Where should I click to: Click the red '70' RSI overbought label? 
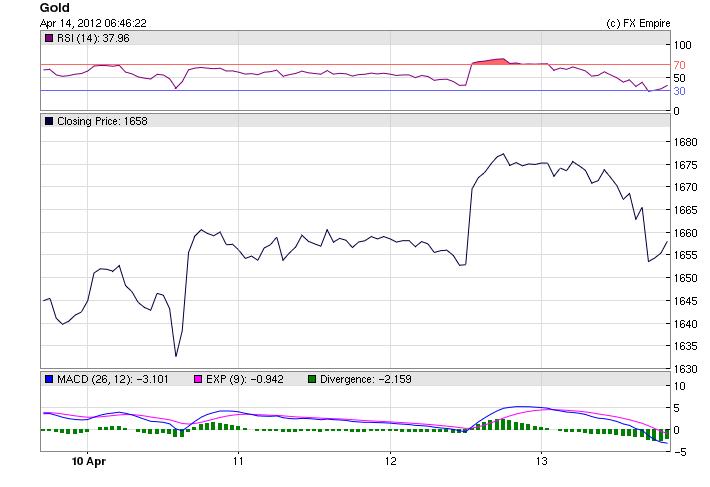point(679,65)
